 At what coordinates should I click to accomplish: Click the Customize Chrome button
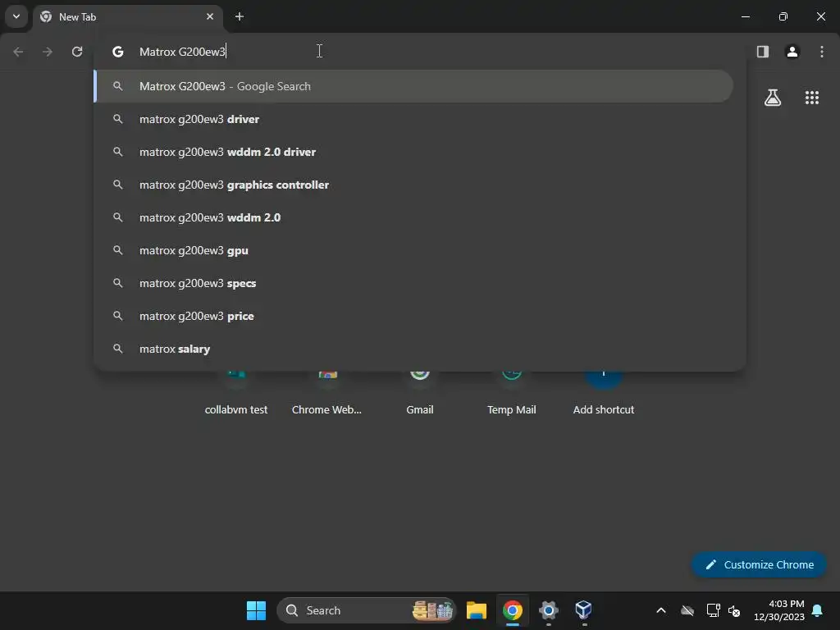click(759, 564)
